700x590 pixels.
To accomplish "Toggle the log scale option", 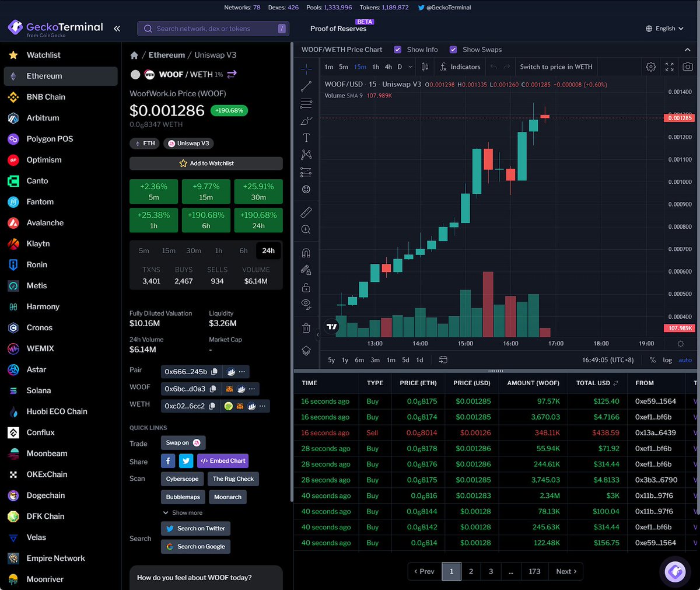I will point(667,360).
